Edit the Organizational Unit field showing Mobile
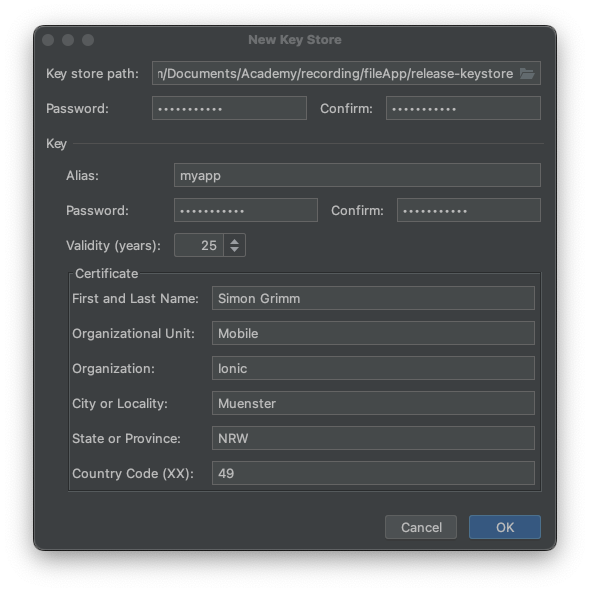 (373, 333)
